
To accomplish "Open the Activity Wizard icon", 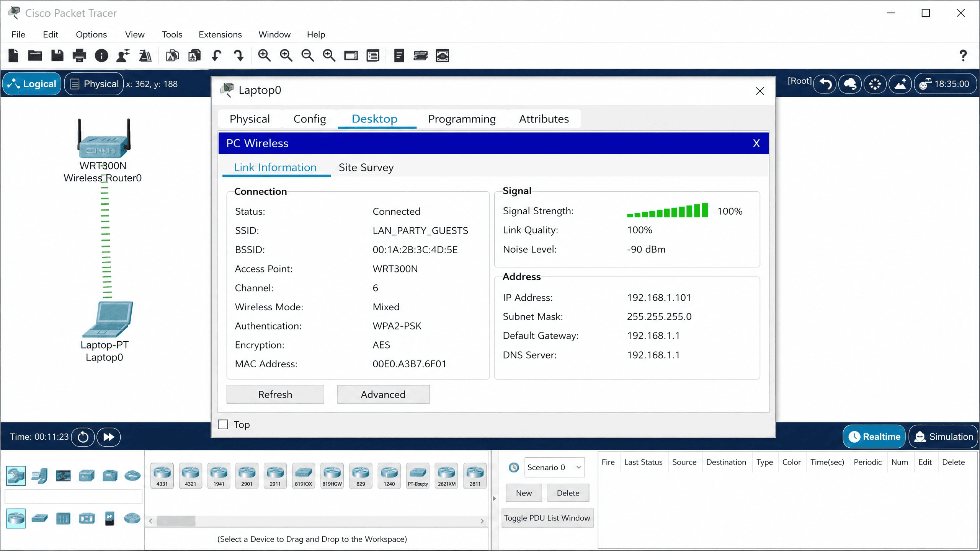I will 123,56.
